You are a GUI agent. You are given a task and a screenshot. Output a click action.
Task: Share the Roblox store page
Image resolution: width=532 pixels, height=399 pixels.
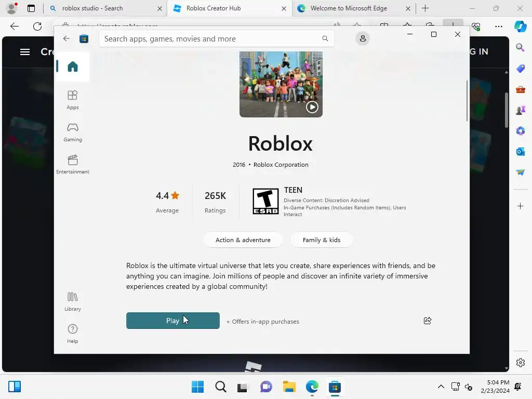tap(428, 321)
